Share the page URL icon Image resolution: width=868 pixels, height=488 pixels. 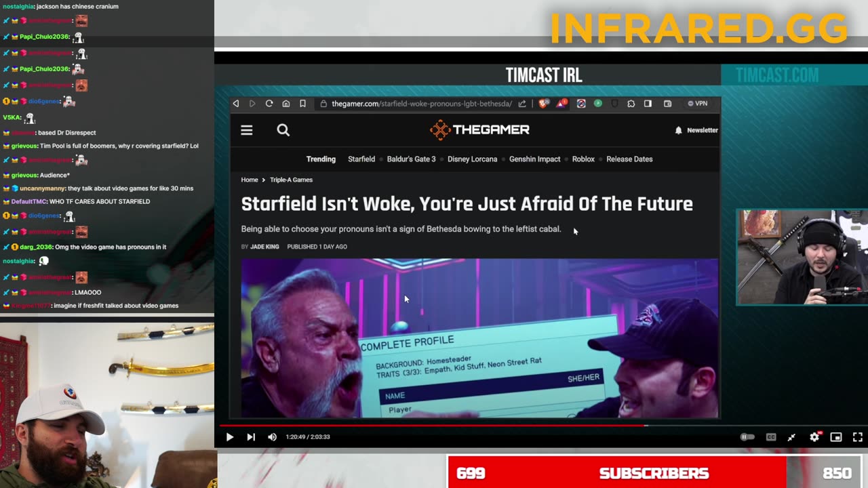522,104
